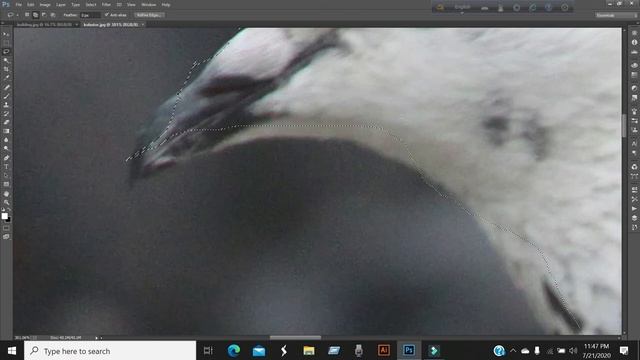Select the Move tool

(6, 34)
